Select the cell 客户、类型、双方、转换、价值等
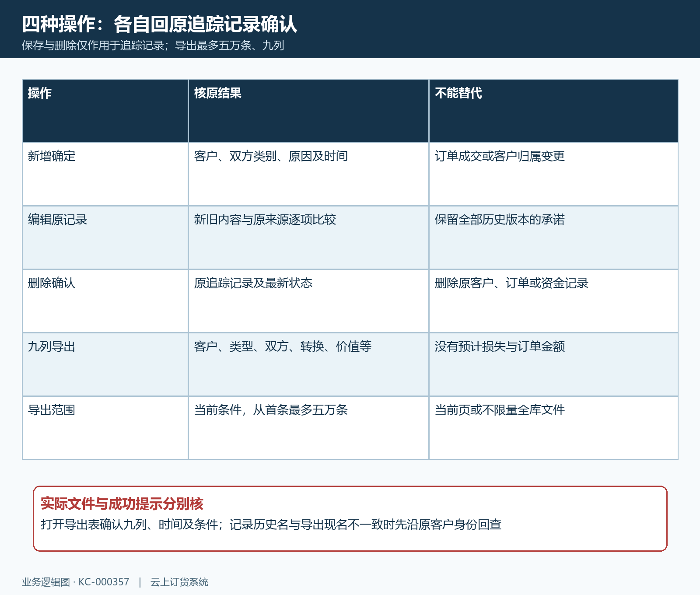The height and width of the screenshot is (595, 700). [308, 364]
